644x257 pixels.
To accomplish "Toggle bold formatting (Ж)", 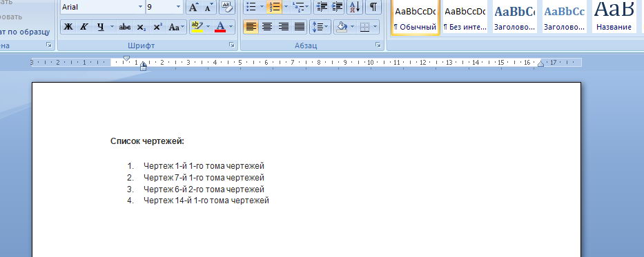I will pos(68,27).
